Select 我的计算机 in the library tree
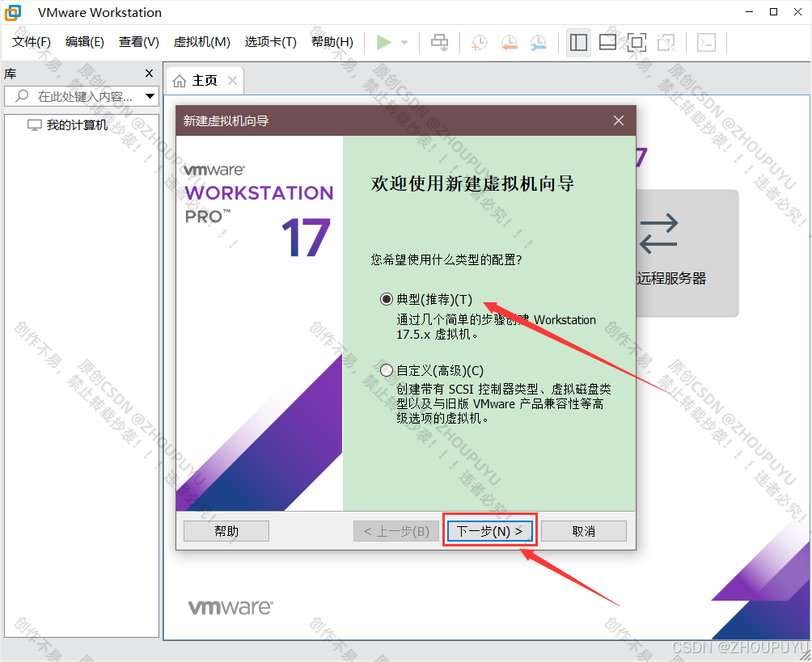The height and width of the screenshot is (662, 812). pos(77,125)
